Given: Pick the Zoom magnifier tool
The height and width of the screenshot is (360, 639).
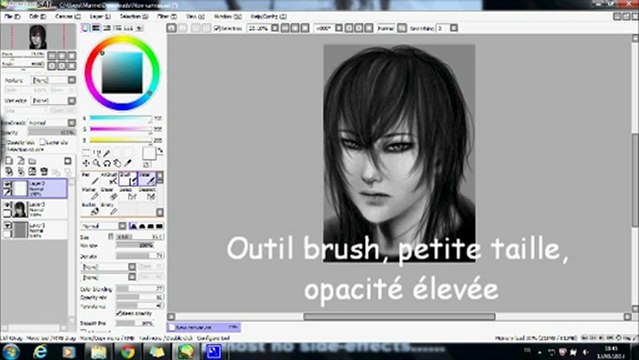Looking at the screenshot, I should pyautogui.click(x=97, y=163).
